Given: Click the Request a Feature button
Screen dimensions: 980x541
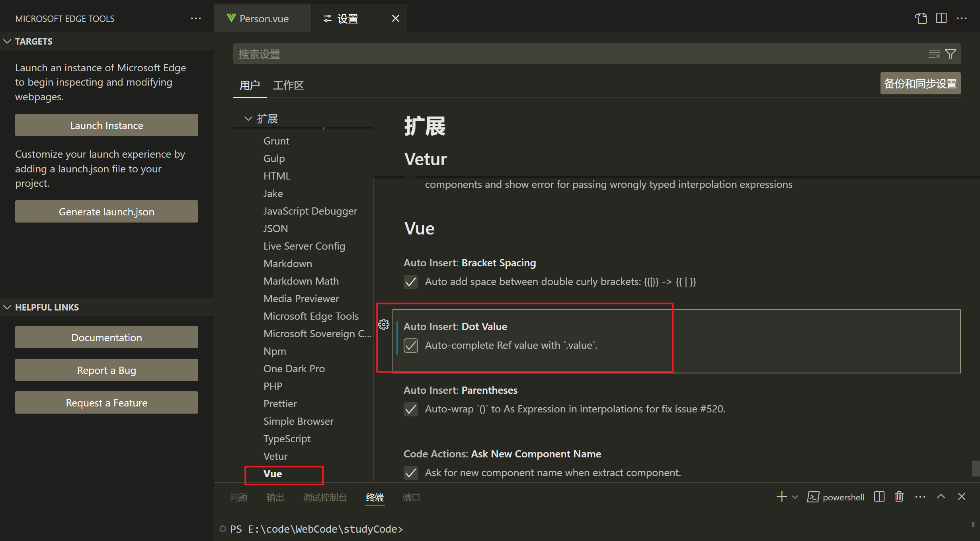Looking at the screenshot, I should click(x=107, y=402).
